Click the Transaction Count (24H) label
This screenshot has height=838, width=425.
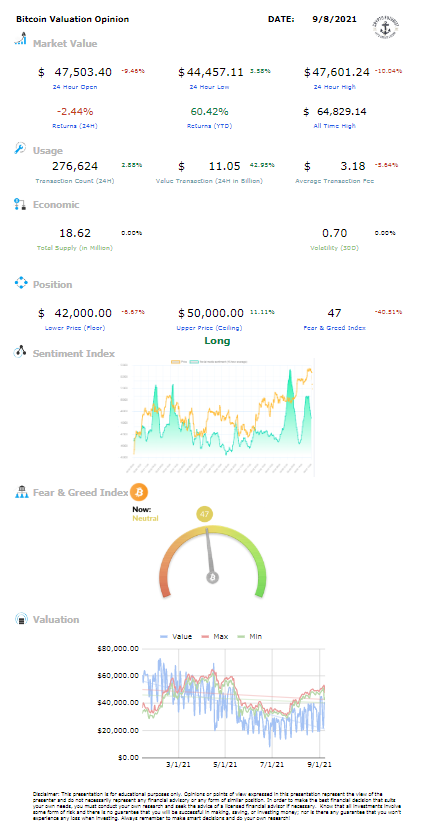[x=75, y=181]
